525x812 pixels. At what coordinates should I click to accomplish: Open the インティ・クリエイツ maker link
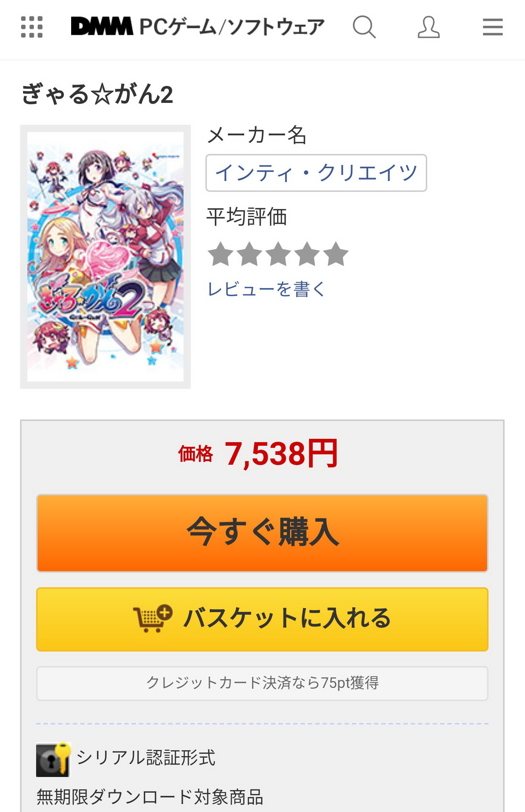316,173
